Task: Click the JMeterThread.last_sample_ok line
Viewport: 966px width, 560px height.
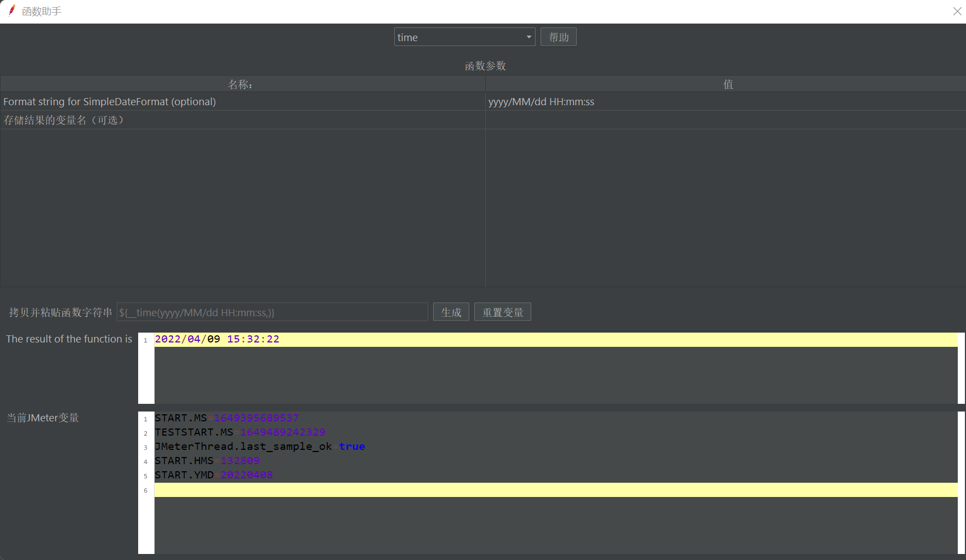Action: pyautogui.click(x=556, y=447)
